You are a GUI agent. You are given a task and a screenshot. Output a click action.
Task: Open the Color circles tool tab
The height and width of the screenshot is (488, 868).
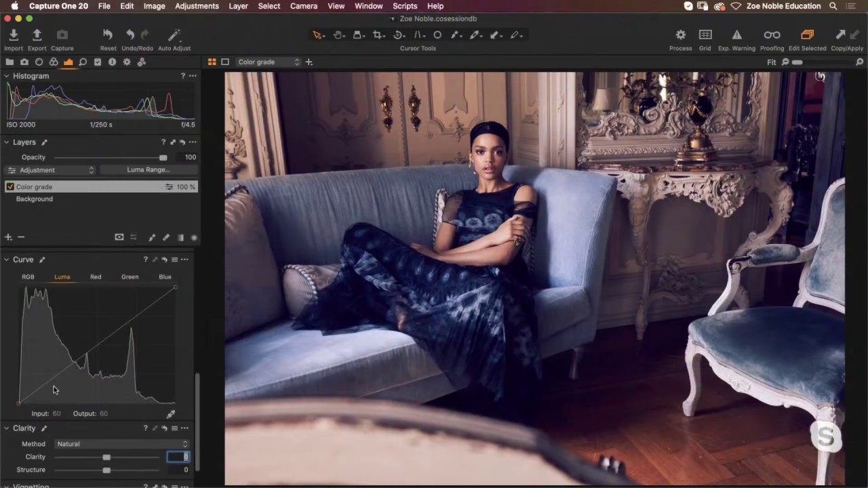54,62
